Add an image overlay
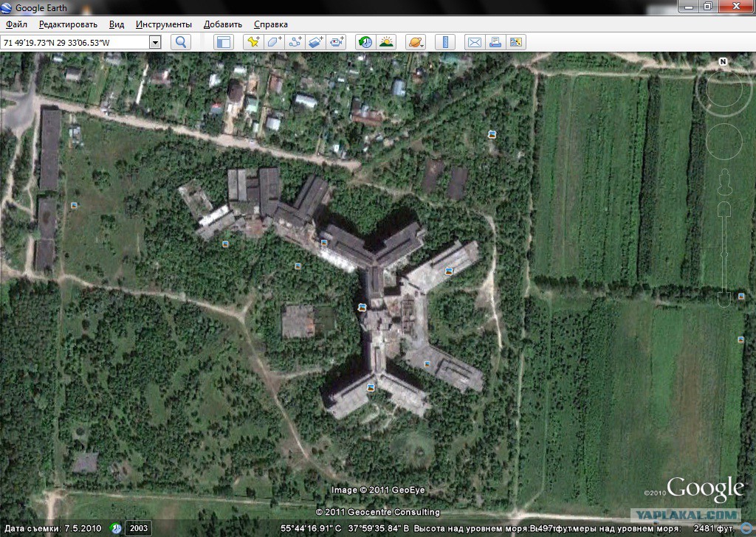 click(x=316, y=42)
